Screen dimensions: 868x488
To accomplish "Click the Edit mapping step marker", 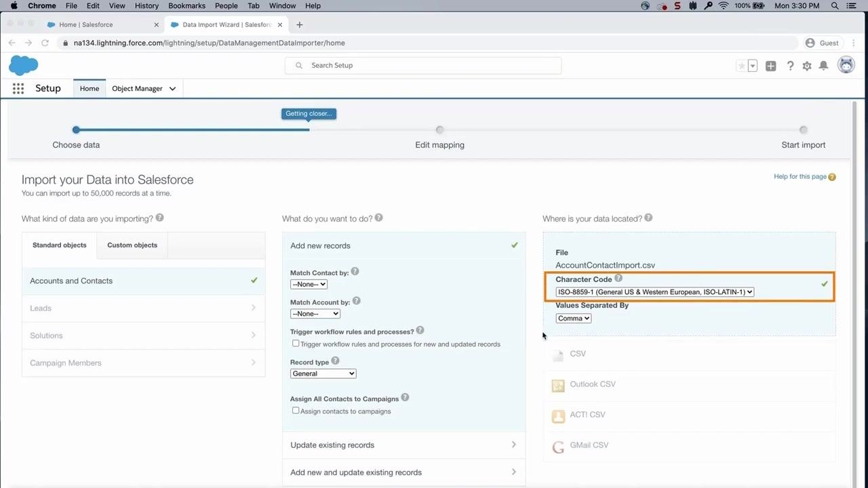I will pyautogui.click(x=439, y=129).
